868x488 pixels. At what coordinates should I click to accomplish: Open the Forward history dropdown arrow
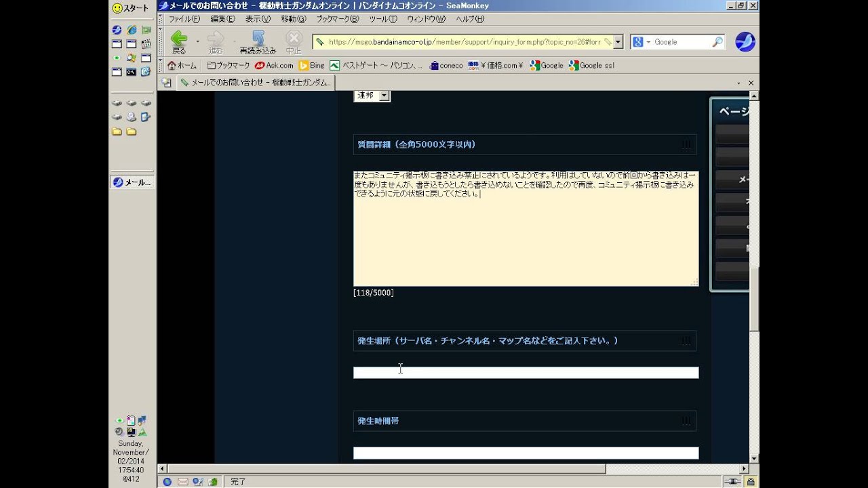point(233,42)
